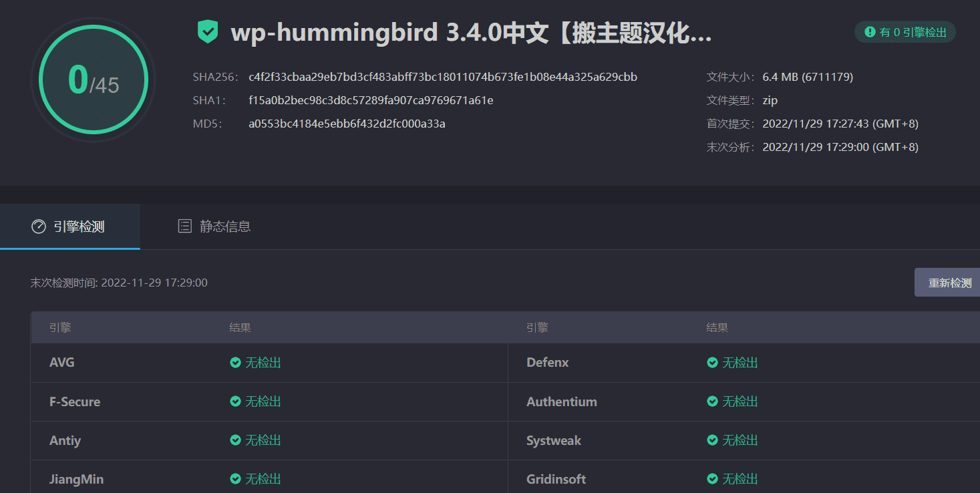Click the AVG engine name
The height and width of the screenshot is (493, 980).
pyautogui.click(x=62, y=363)
